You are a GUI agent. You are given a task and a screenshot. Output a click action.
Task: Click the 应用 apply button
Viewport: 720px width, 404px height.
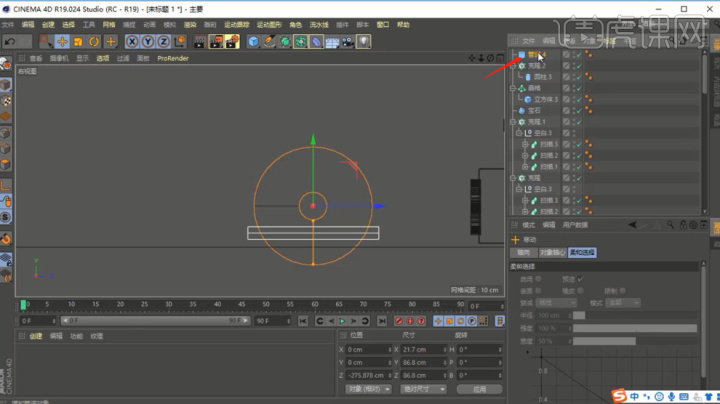coord(479,388)
